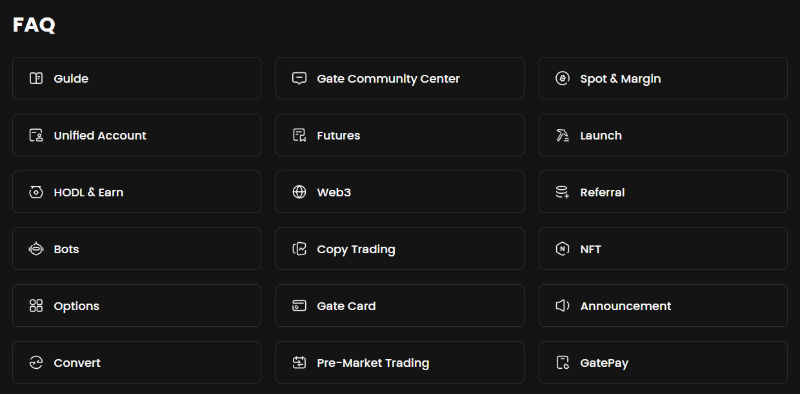
Task: Open the Guide FAQ category
Action: click(137, 78)
